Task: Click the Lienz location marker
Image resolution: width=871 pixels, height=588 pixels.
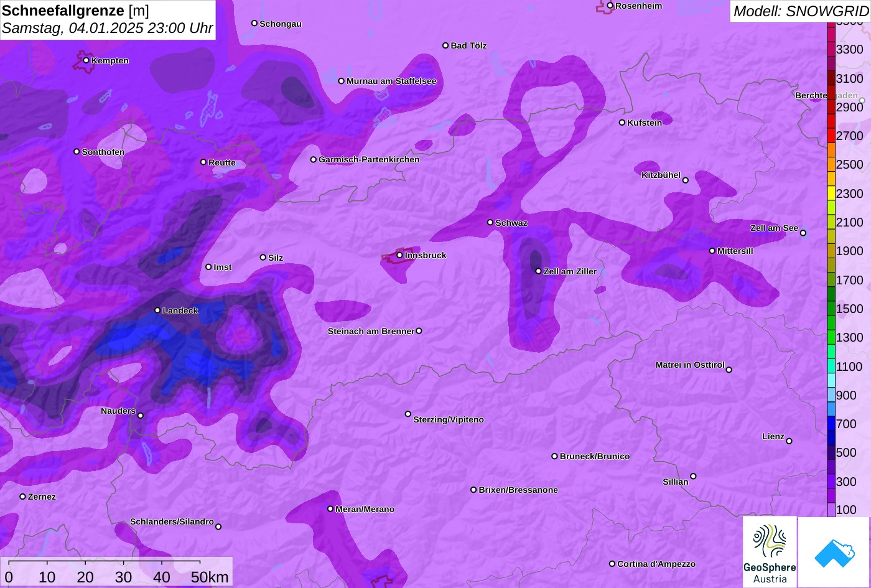Action: coord(789,441)
